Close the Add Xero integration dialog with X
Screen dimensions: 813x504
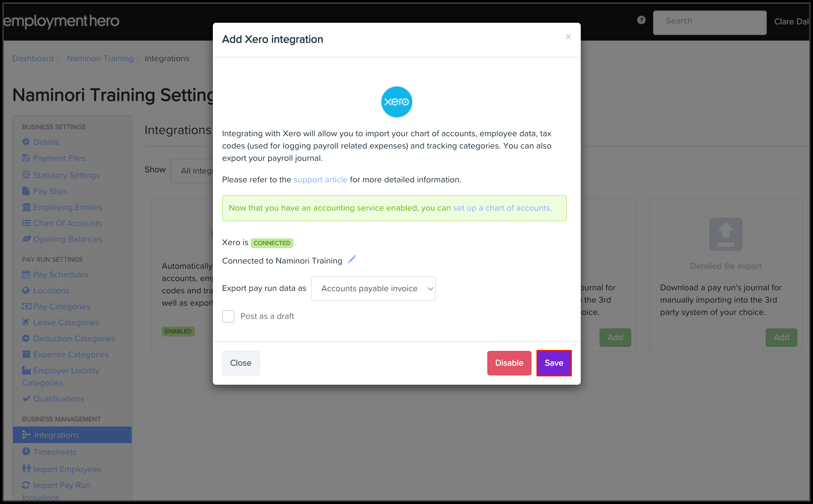pos(568,37)
